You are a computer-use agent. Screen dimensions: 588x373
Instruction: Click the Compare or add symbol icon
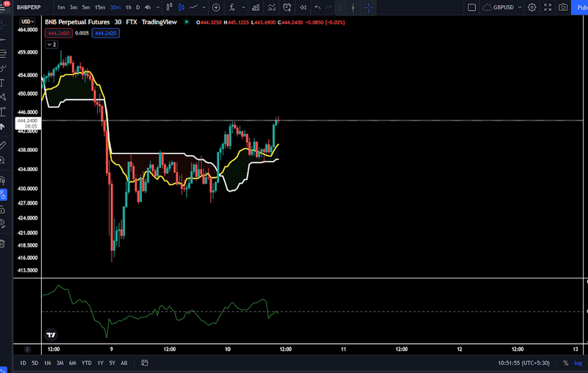(216, 7)
